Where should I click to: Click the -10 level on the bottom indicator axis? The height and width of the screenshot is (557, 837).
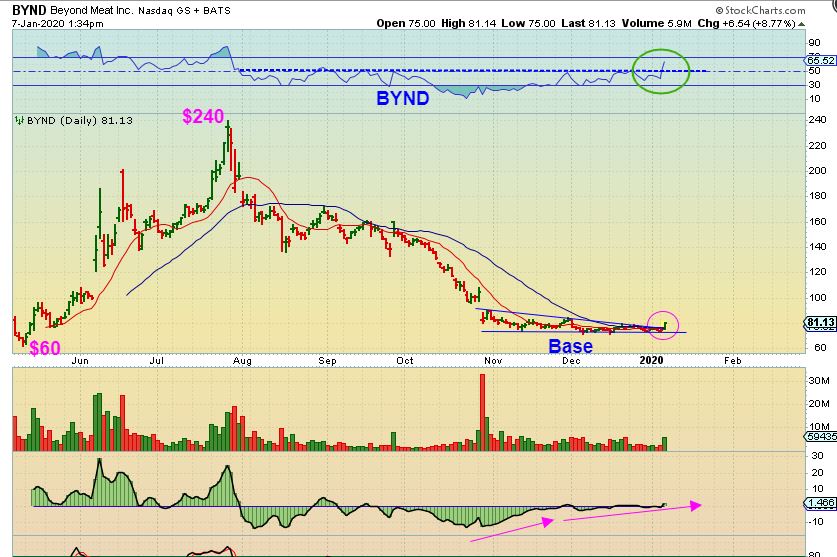(x=816, y=522)
